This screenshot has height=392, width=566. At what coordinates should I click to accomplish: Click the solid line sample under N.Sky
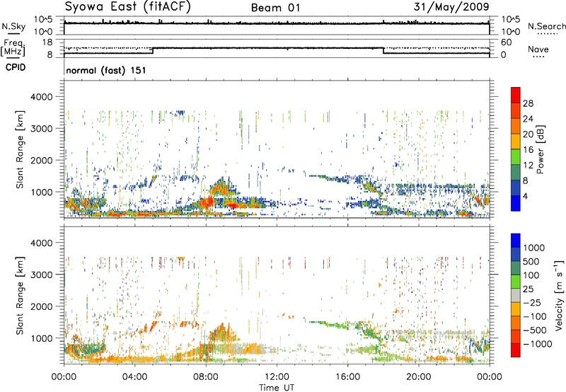point(13,34)
